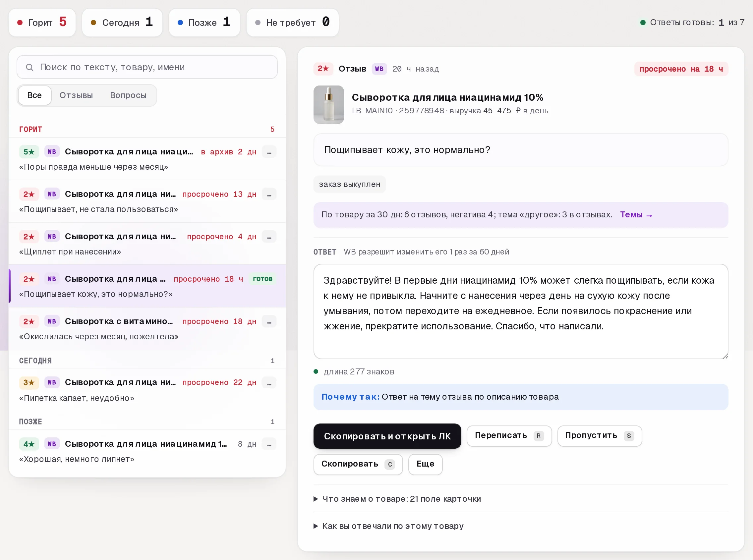The width and height of the screenshot is (753, 560).
Task: Click the 5★ badge on first list row
Action: pos(29,152)
